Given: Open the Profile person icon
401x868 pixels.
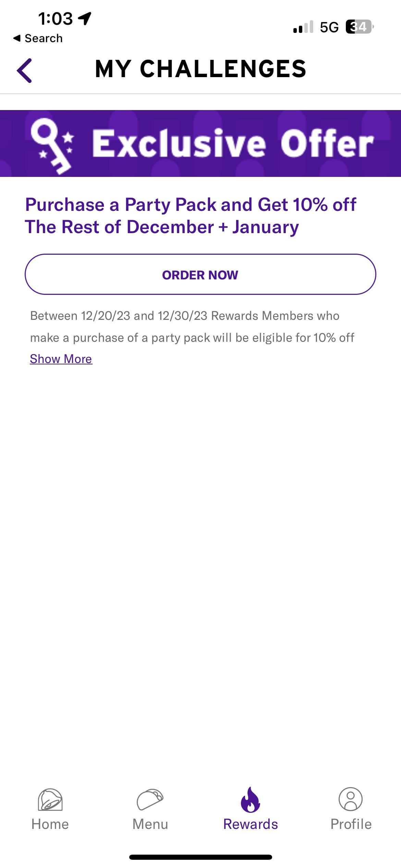Looking at the screenshot, I should coord(351,799).
